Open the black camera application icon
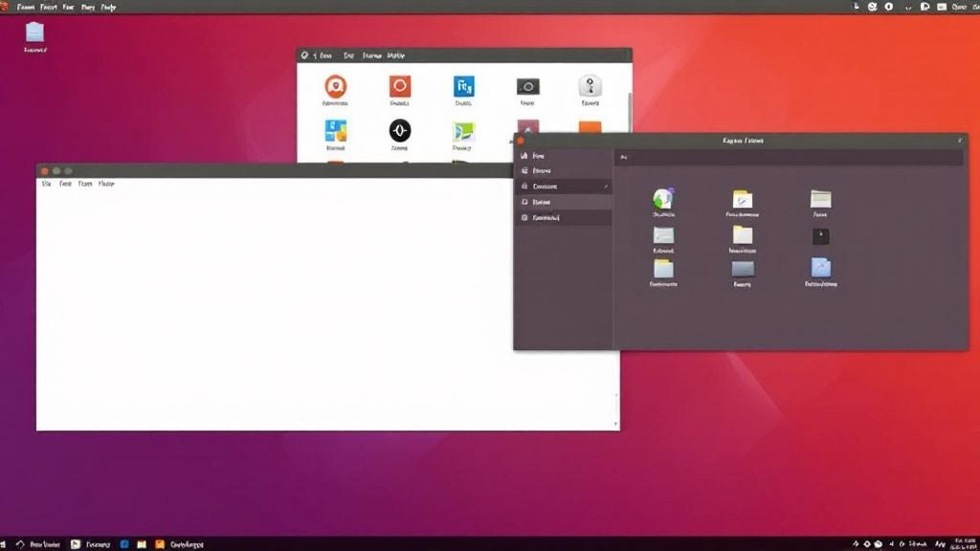The width and height of the screenshot is (980, 551). point(528,86)
